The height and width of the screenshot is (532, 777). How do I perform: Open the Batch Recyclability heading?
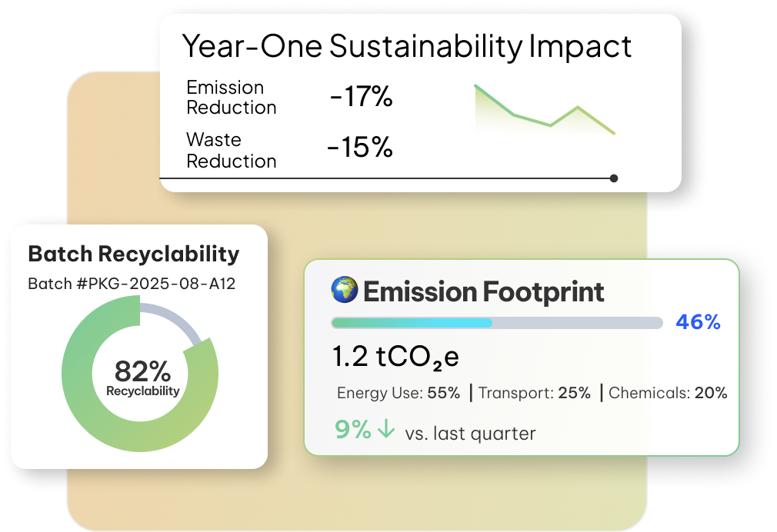pos(133,254)
